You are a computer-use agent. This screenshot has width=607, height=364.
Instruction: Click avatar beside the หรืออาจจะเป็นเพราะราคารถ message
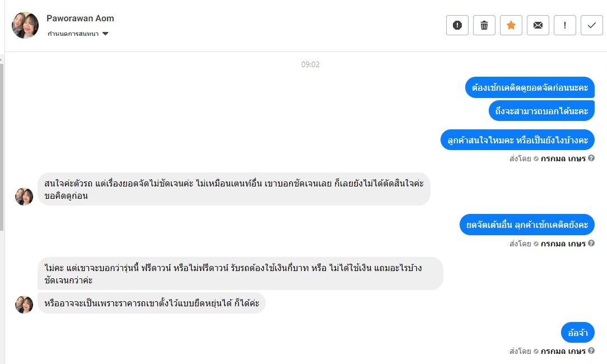[x=24, y=304]
